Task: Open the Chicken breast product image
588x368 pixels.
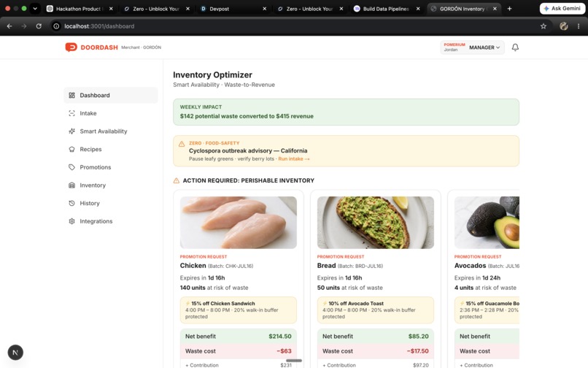Action: [x=238, y=223]
